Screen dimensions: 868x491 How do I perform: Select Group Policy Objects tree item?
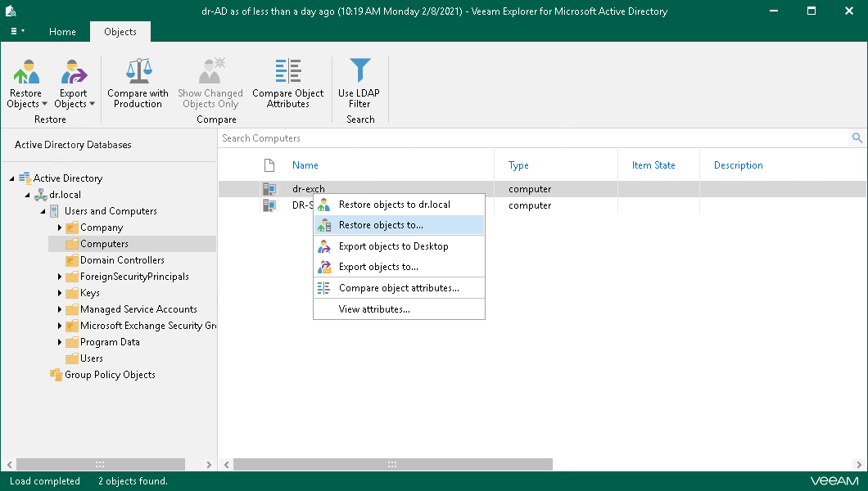tap(111, 375)
